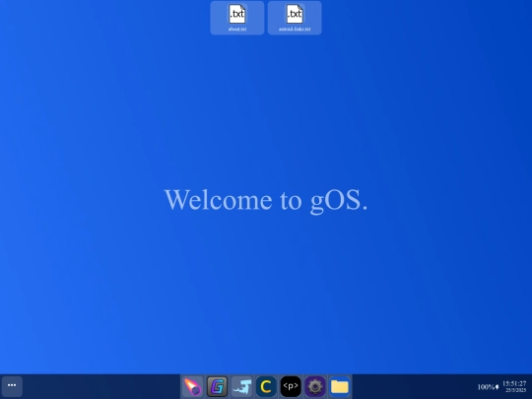This screenshot has height=399, width=532.
Task: Open Settings gear icon in the dock
Action: pos(315,386)
